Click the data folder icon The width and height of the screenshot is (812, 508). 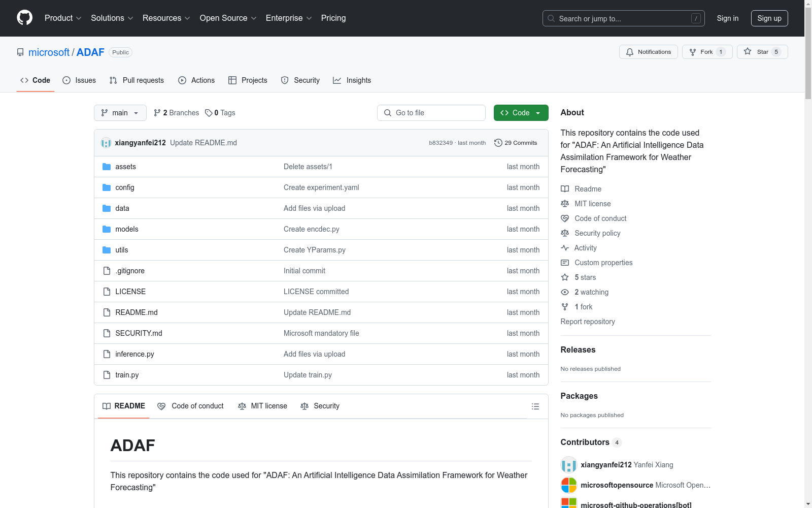107,208
